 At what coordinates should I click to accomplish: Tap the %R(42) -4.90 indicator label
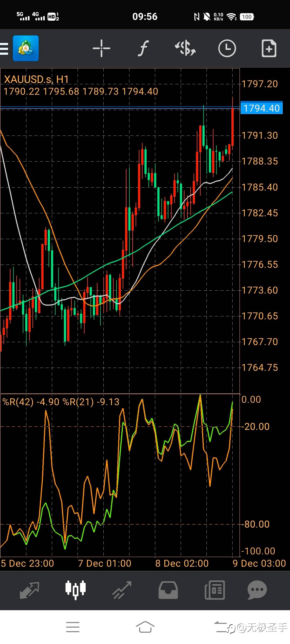pos(31,402)
